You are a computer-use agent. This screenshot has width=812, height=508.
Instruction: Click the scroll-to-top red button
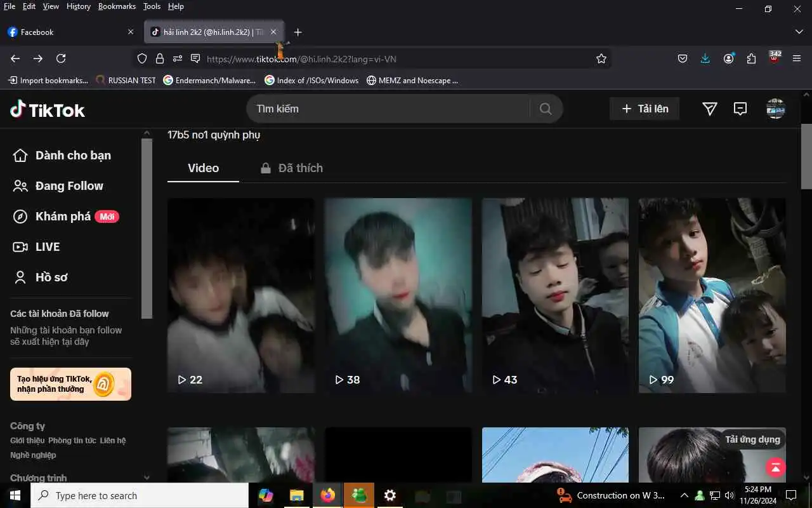(775, 467)
